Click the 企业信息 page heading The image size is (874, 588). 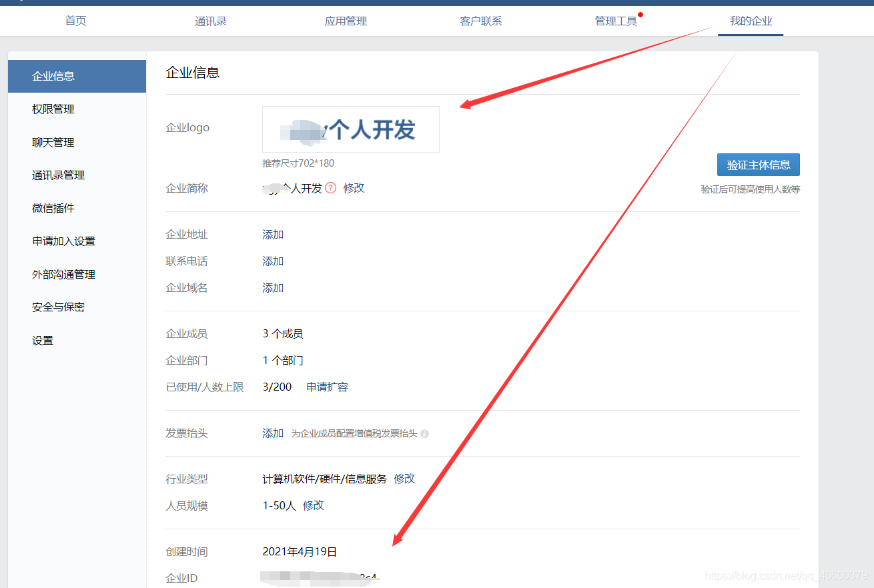193,73
